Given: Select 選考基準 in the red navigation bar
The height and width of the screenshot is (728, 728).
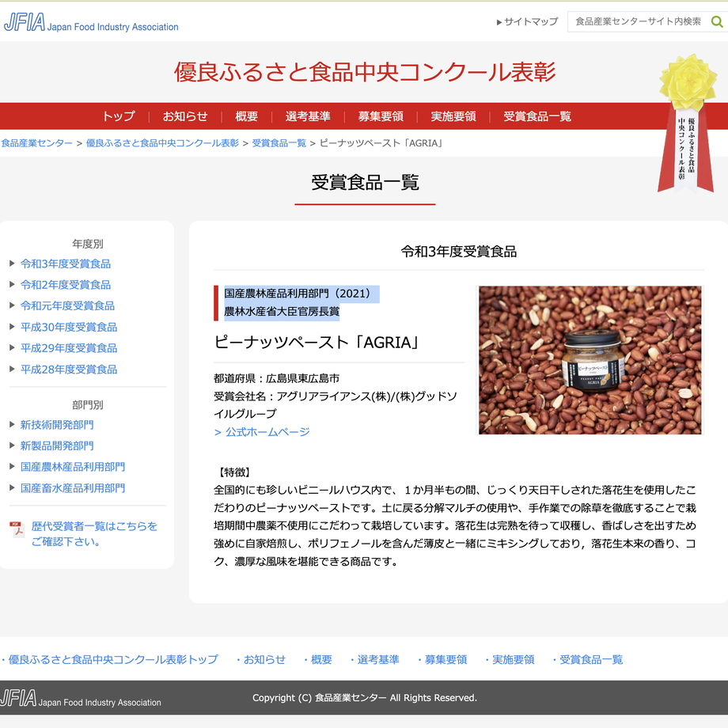Looking at the screenshot, I should (308, 116).
